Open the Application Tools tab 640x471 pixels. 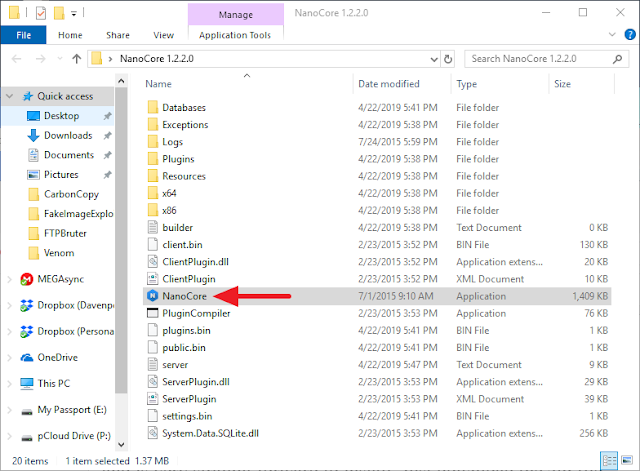pyautogui.click(x=235, y=35)
